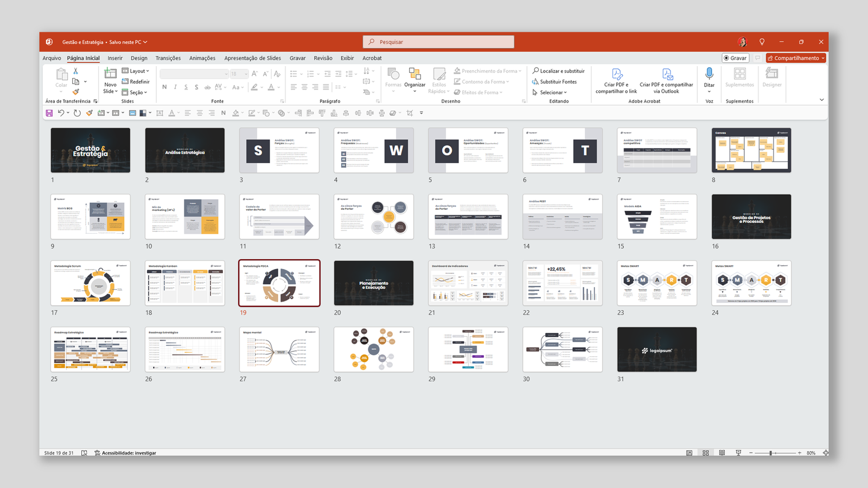Select slide 1 Gestão & Estratégia thumbnail
Image resolution: width=868 pixels, height=488 pixels.
coord(91,150)
